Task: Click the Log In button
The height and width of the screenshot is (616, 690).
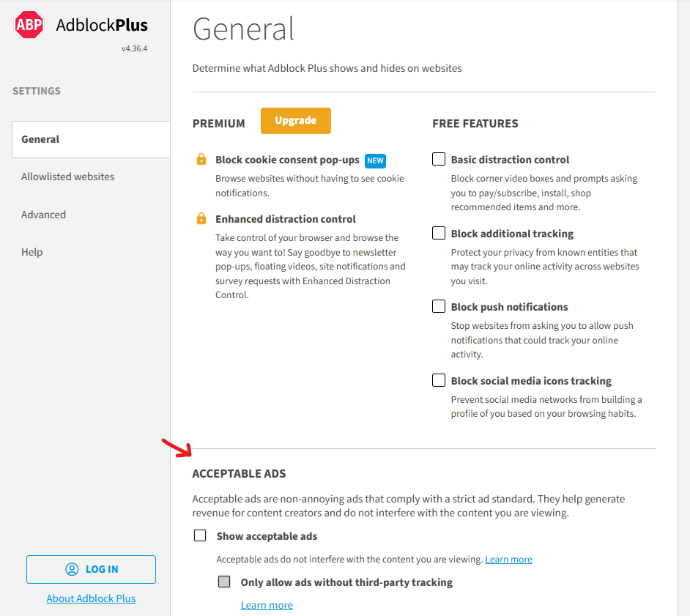Action: (91, 569)
